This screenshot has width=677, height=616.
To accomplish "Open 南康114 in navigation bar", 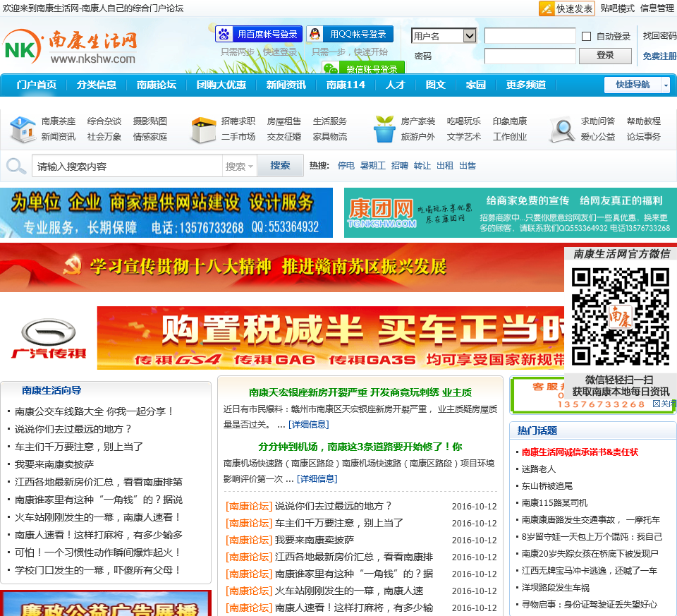I will pos(346,85).
